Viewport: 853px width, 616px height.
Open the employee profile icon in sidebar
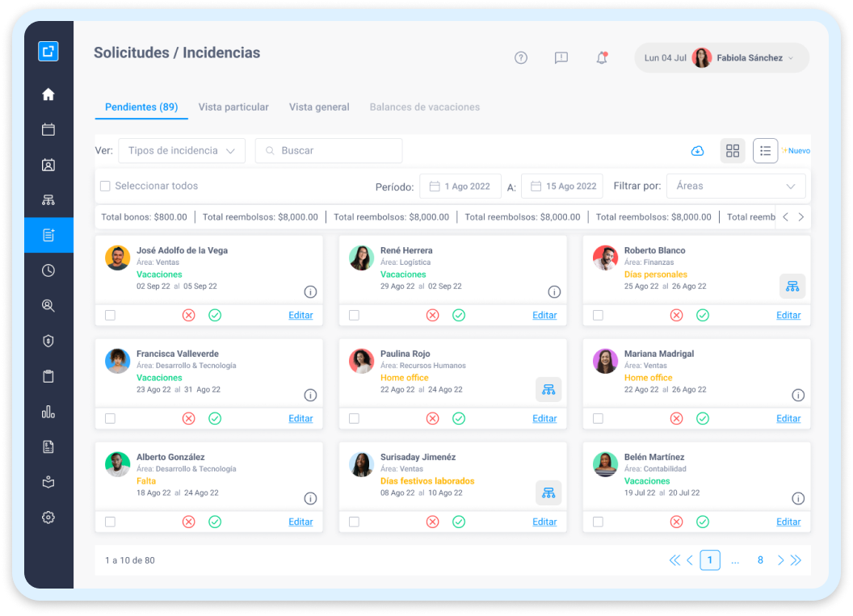coord(48,165)
